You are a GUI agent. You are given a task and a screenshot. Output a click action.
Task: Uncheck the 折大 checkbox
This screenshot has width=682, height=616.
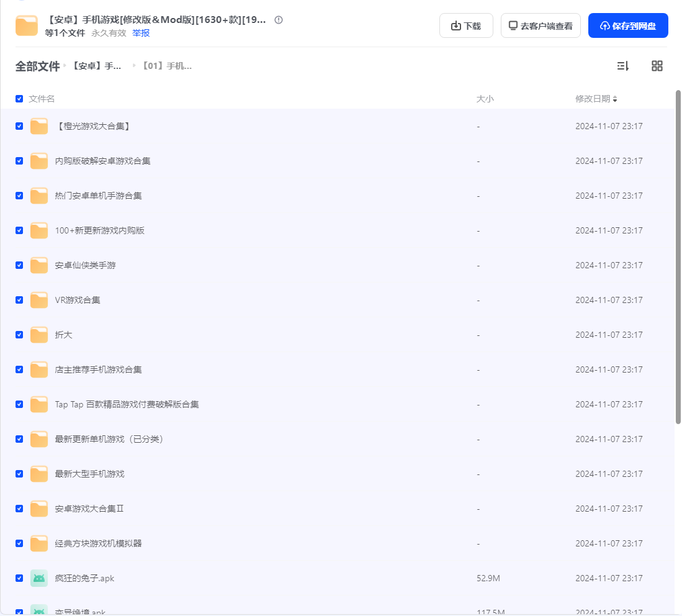[19, 335]
